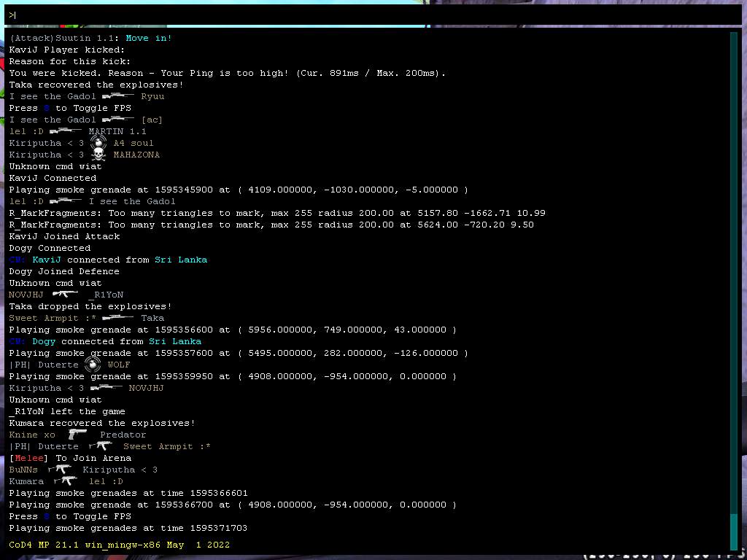The height and width of the screenshot is (560, 747).
Task: Click the AK rifle icon before _R1YoN
Action: (x=66, y=295)
